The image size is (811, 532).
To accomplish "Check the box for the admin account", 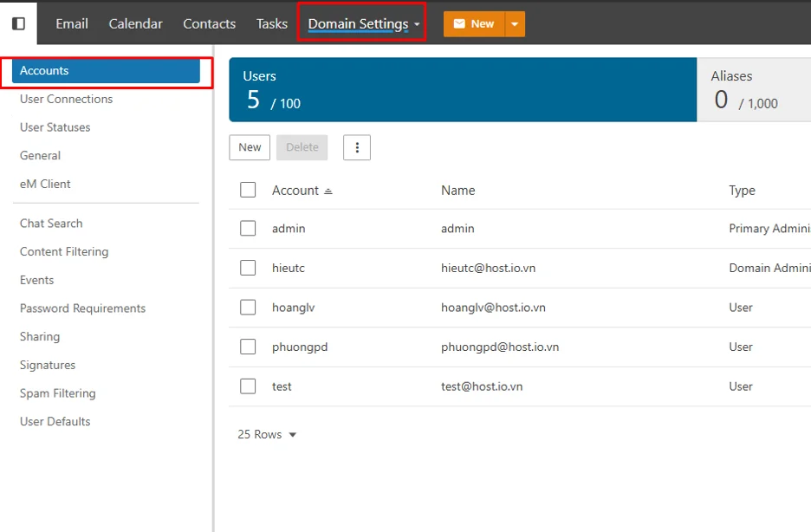I will 248,228.
